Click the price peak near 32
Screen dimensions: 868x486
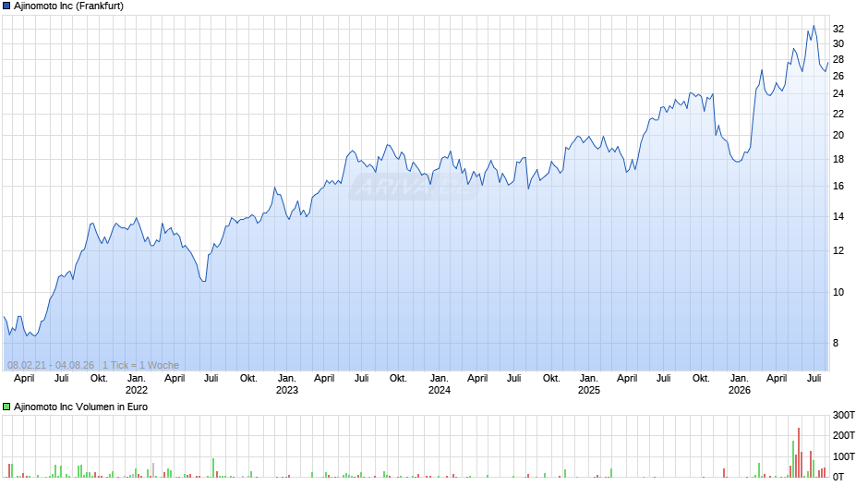pyautogui.click(x=814, y=26)
